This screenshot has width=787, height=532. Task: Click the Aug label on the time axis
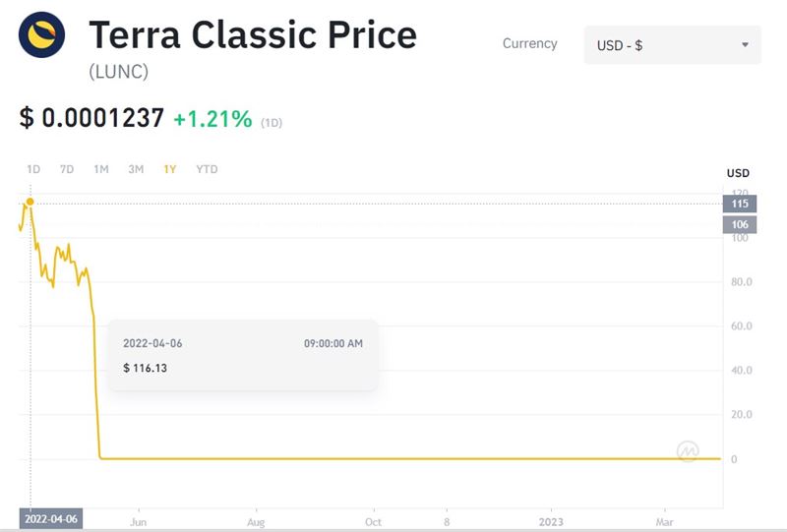[256, 522]
